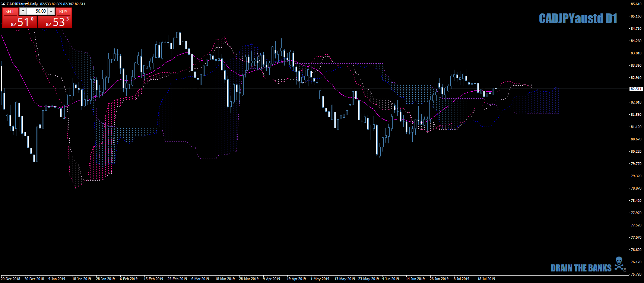
Task: Click the 4 Jun 2019 date label
Action: [391, 279]
